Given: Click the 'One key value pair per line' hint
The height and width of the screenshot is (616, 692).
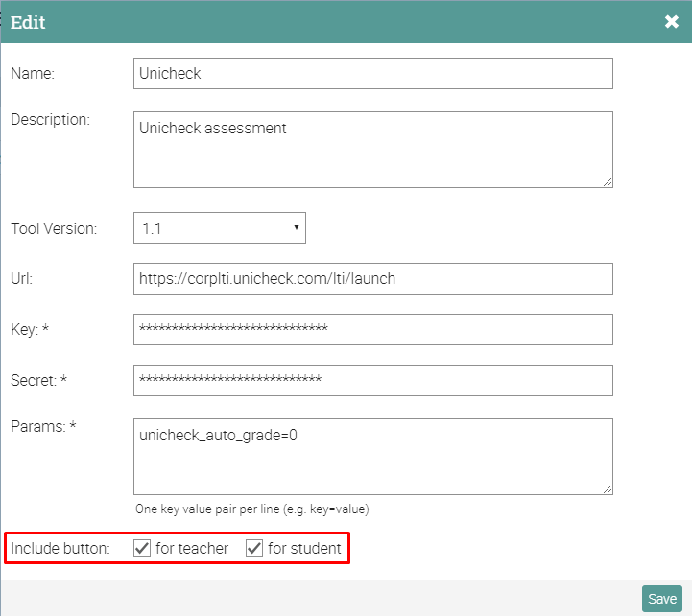Looking at the screenshot, I should pos(252,509).
